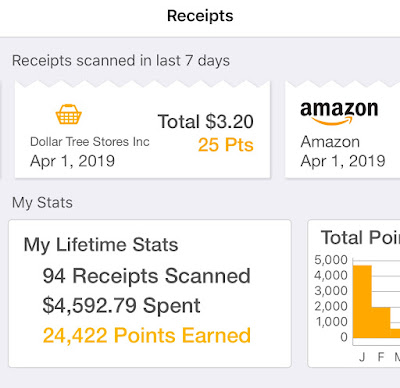Select the My Lifetime Stats card

tap(150, 294)
